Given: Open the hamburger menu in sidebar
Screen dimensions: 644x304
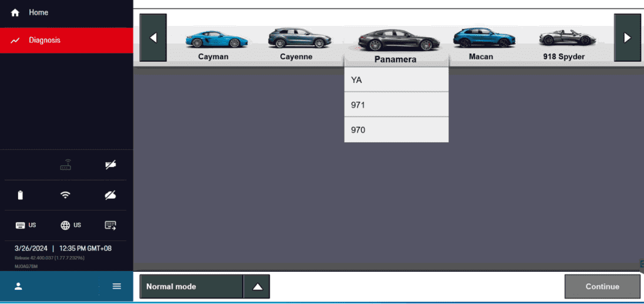Looking at the screenshot, I should click(117, 286).
